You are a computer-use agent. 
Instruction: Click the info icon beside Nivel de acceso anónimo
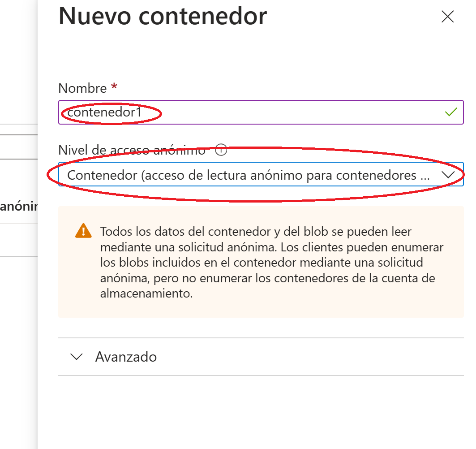click(x=221, y=150)
